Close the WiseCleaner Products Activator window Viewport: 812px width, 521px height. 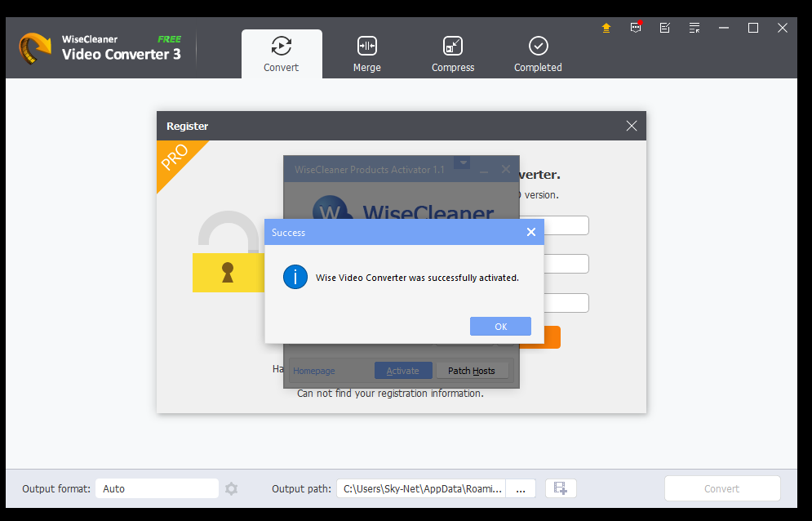coord(506,170)
